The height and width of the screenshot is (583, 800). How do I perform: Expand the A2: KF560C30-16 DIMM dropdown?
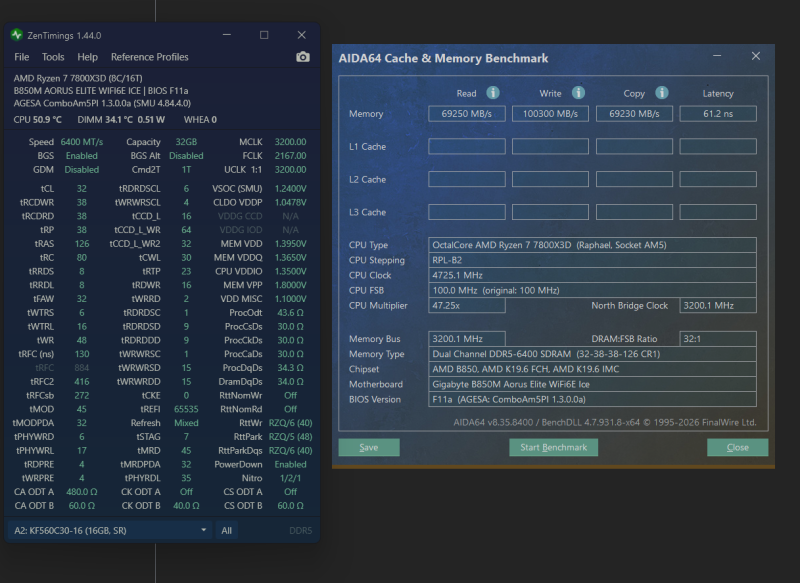[x=110, y=530]
